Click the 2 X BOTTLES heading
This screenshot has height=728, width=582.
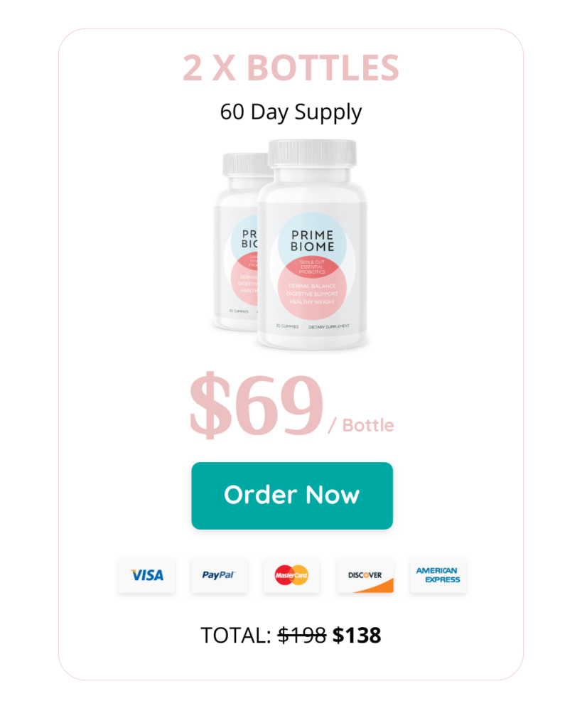coord(291,68)
